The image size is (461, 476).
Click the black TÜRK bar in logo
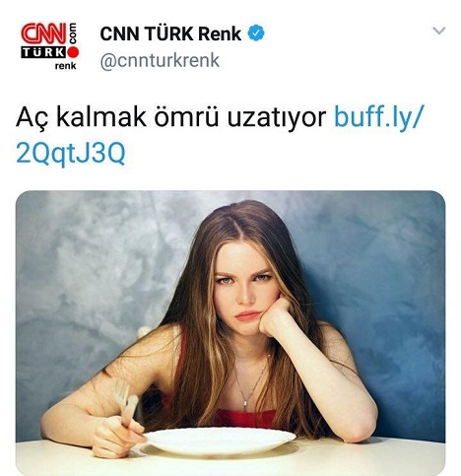43,52
